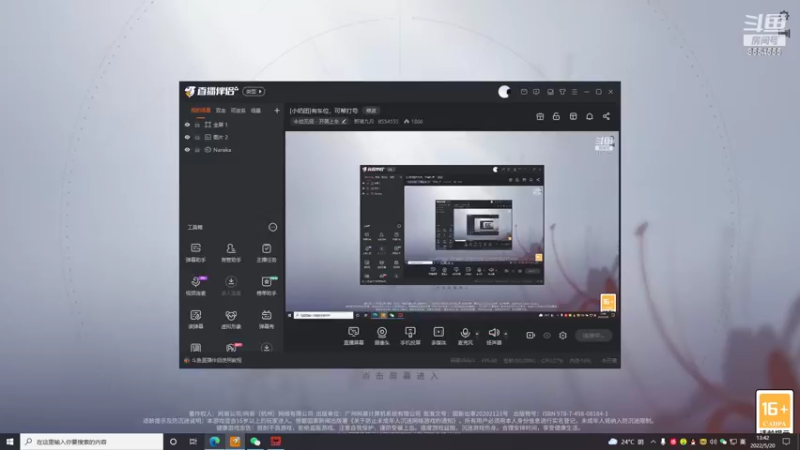This screenshot has width=800, height=450.
Task: Open the 榜单助手 tool with green badge
Action: (x=266, y=286)
